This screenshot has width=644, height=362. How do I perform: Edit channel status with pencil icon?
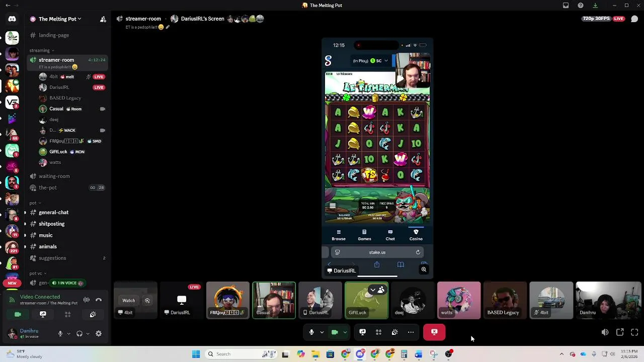pos(168,27)
